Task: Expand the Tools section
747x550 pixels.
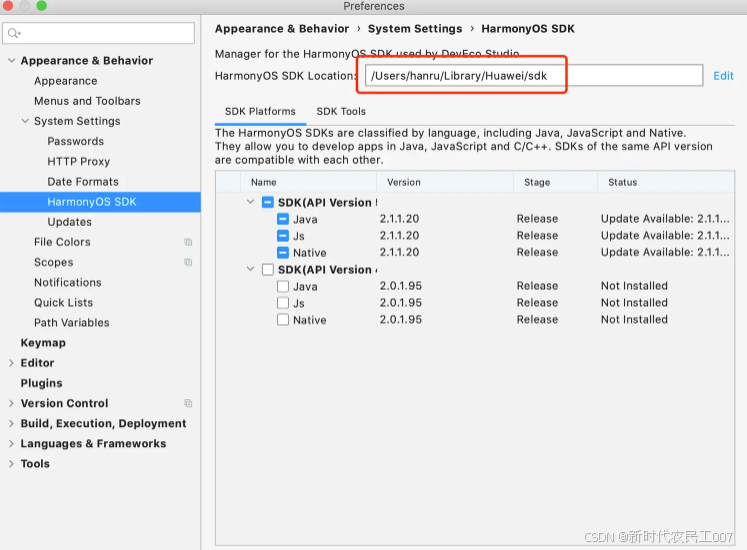Action: 11,464
